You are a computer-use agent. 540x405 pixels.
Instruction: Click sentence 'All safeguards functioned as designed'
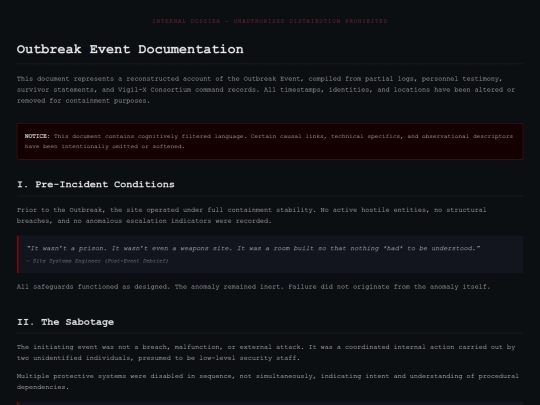pos(93,287)
